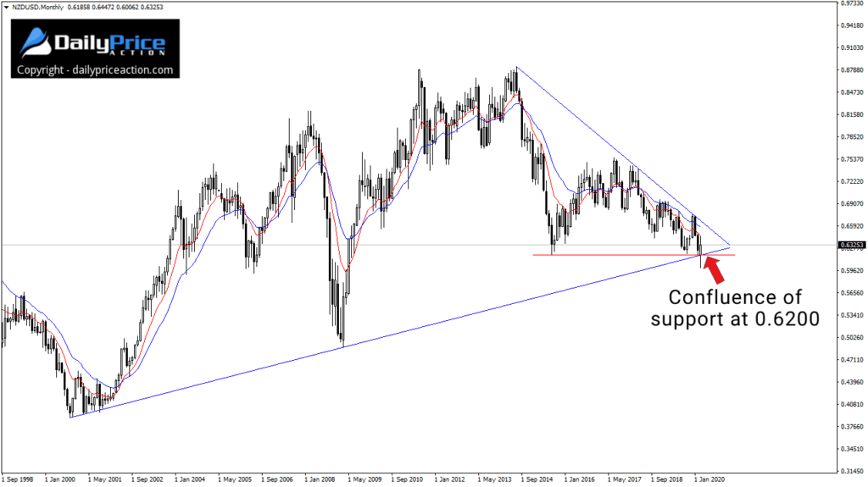
Task: Click the 1 Jan 2012 date label
Action: tap(449, 479)
